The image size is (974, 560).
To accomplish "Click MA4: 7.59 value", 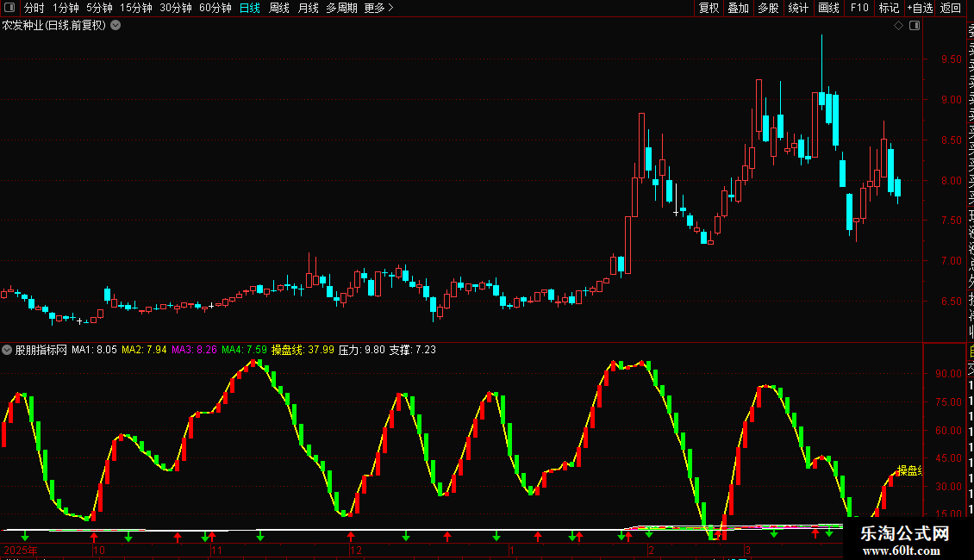I will [244, 350].
